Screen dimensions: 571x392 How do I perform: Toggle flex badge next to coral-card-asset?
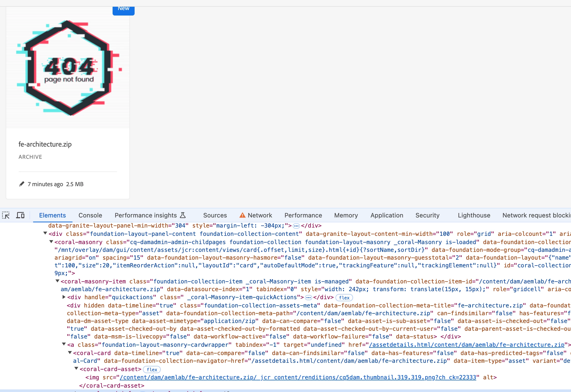click(152, 370)
